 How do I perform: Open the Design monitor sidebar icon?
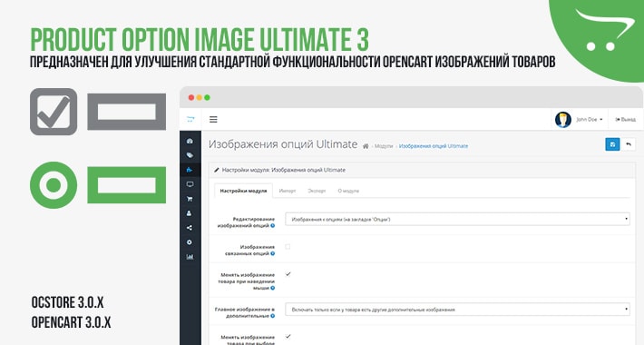190,184
